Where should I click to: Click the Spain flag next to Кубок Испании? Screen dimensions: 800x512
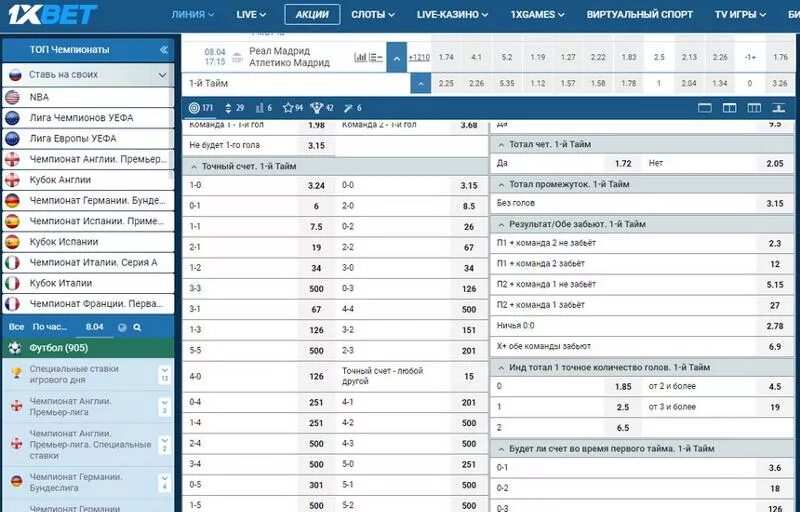12,242
